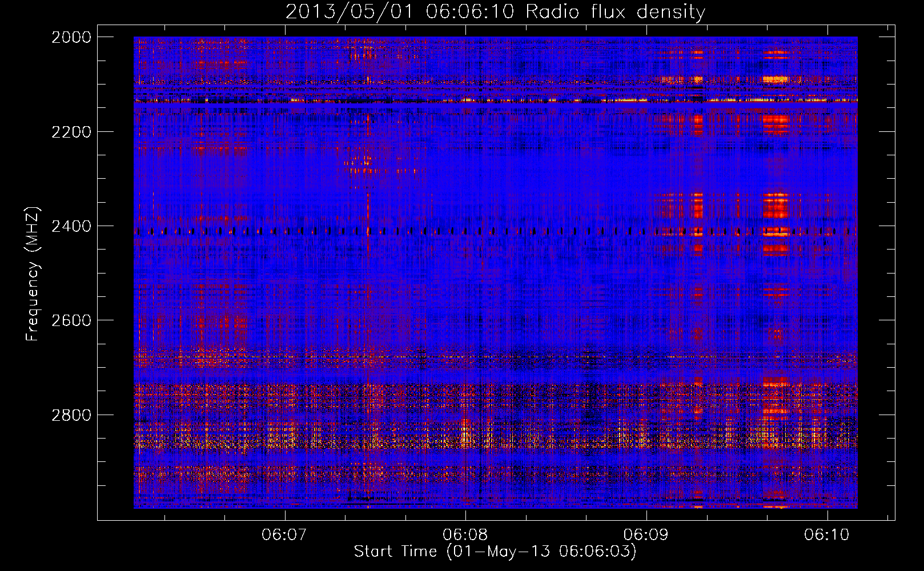924x571 pixels.
Task: Click the "Start Time (01-May-13 06:06:03)" axis label
Action: pos(495,552)
